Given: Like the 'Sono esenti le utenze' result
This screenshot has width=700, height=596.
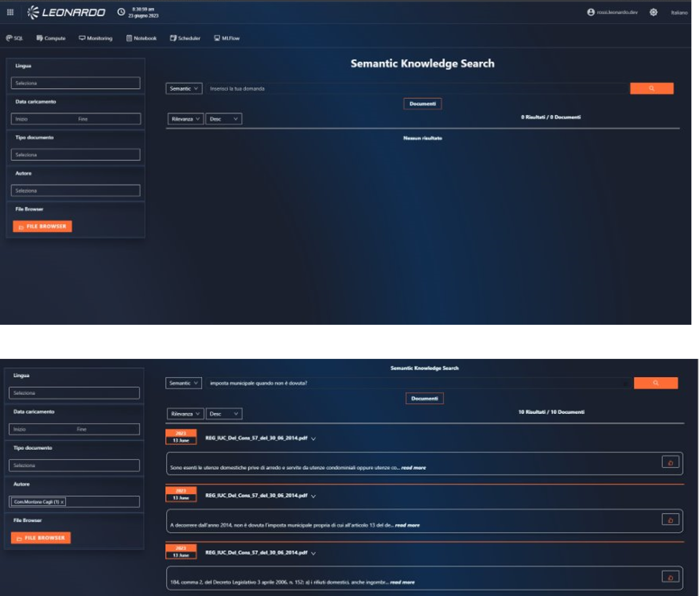Looking at the screenshot, I should 670,463.
